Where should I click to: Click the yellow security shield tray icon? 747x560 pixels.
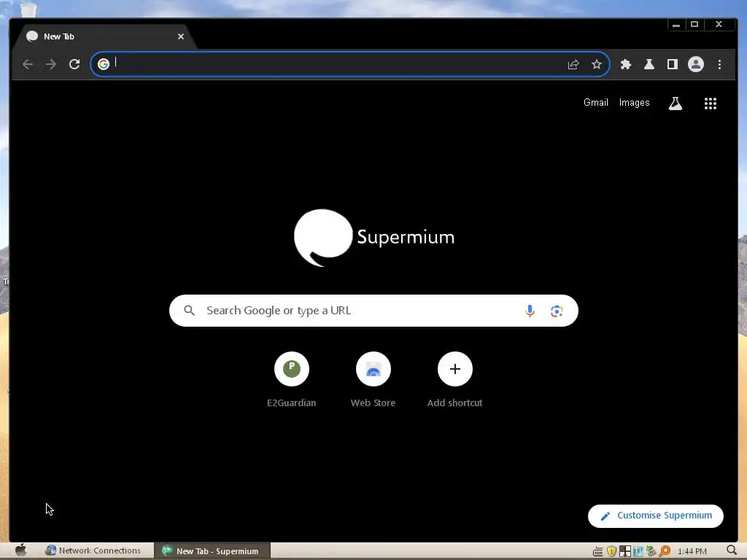click(x=611, y=551)
